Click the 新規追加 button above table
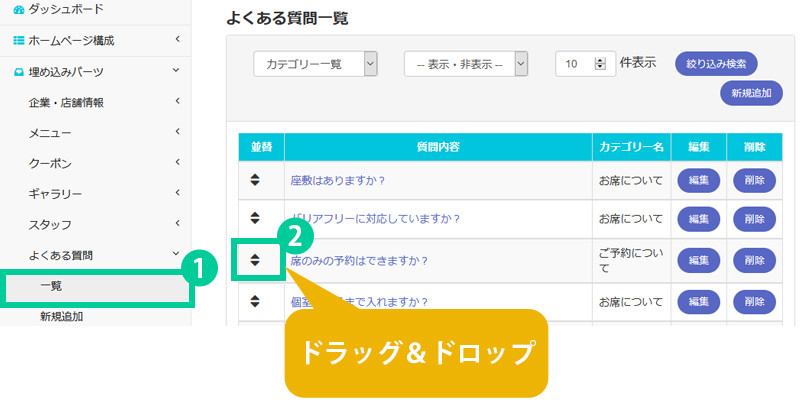The image size is (800, 408). (750, 92)
